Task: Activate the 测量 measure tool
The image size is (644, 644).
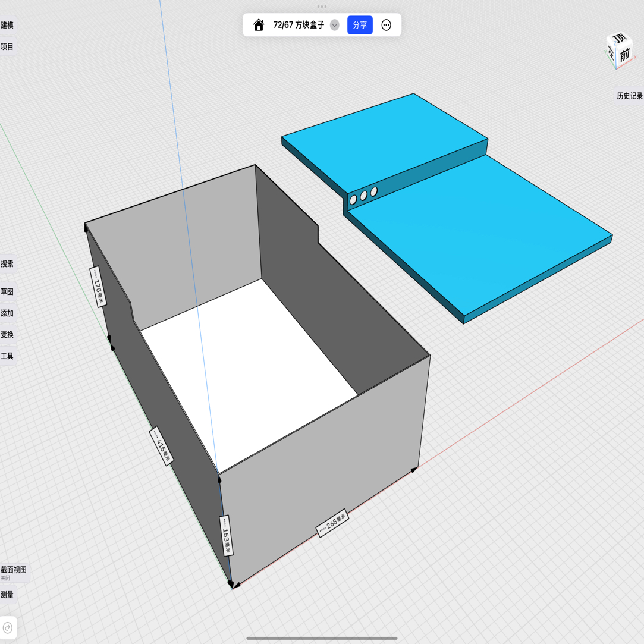Action: coord(7,595)
